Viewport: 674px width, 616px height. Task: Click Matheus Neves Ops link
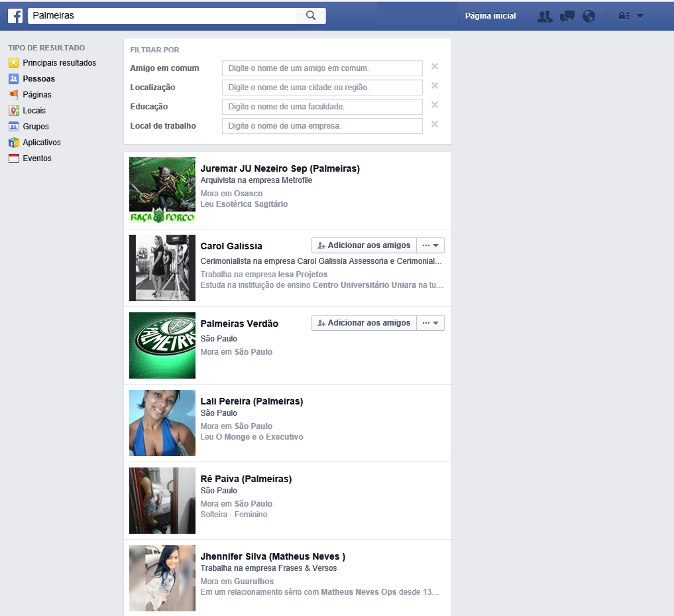(359, 592)
